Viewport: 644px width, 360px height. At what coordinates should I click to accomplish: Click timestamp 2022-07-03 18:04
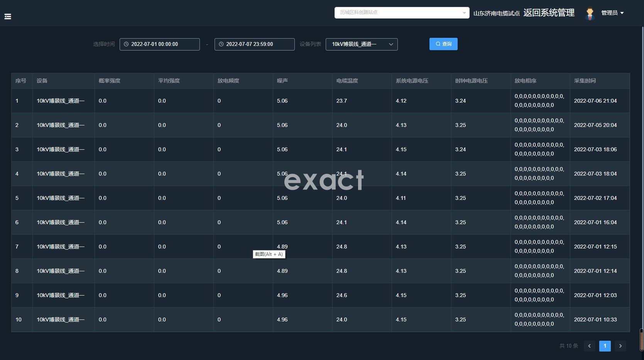point(595,174)
